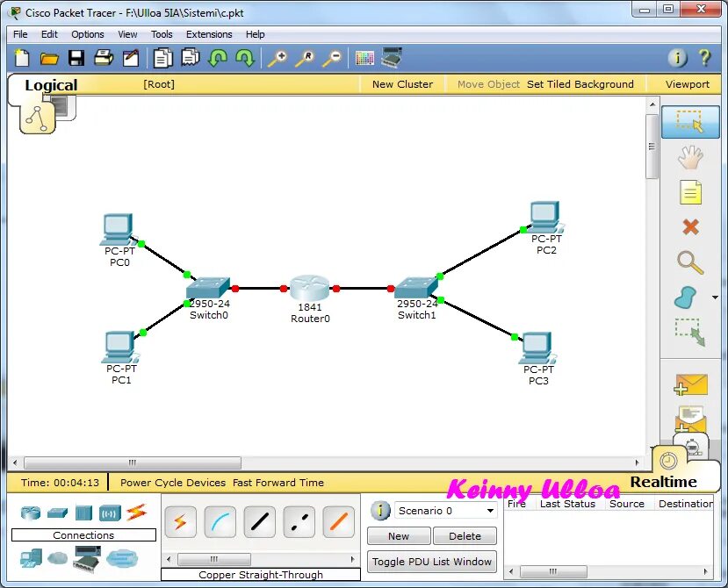Click the workspace horizontal scrollbar thumb

click(x=133, y=463)
